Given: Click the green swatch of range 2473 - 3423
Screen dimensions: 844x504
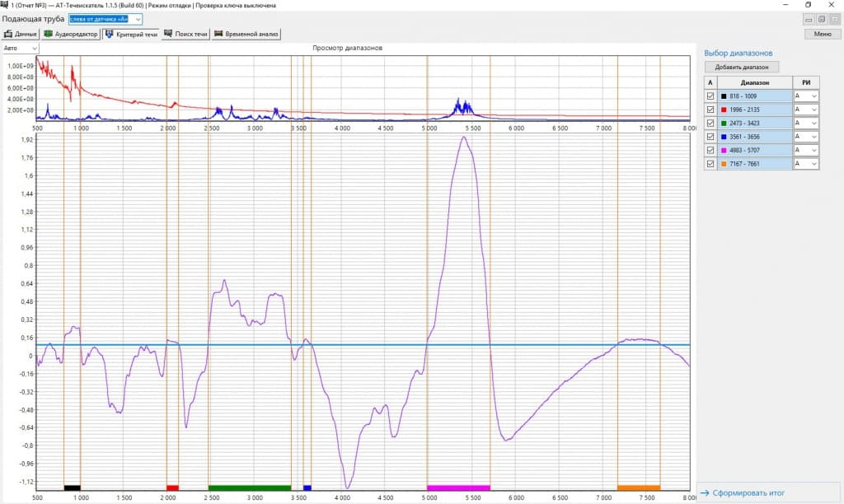Looking at the screenshot, I should (x=724, y=124).
